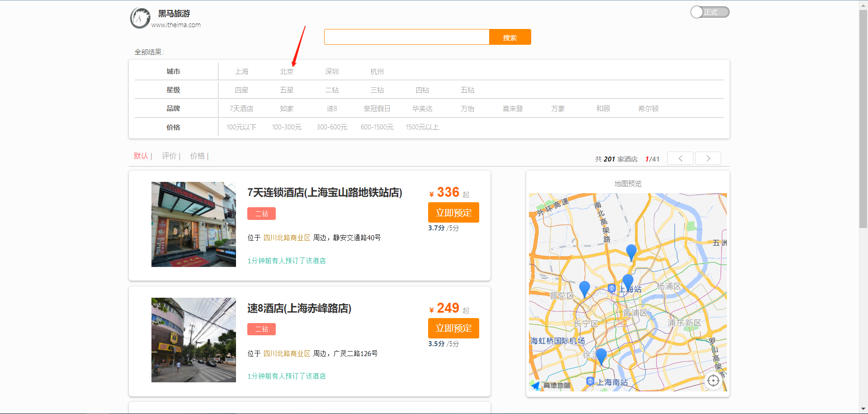The image size is (868, 414).
Task: Click the 高德地图 logo on map
Action: tap(551, 385)
